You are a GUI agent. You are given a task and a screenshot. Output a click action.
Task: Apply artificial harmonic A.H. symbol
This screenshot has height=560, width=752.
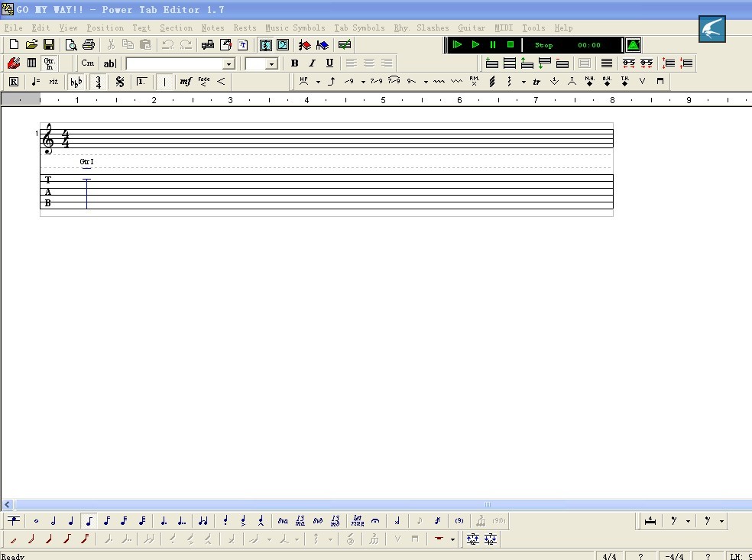607,82
